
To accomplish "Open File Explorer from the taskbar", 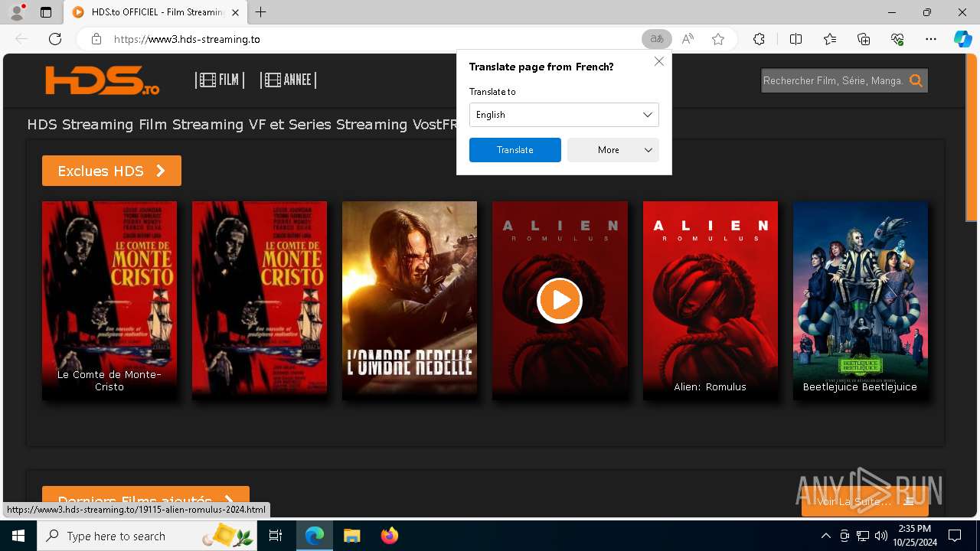I will pos(352,536).
